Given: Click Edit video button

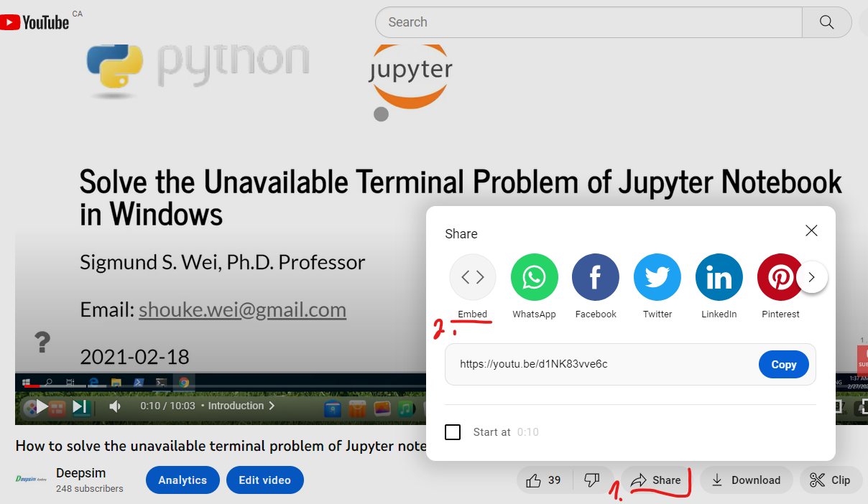Looking at the screenshot, I should (x=265, y=480).
